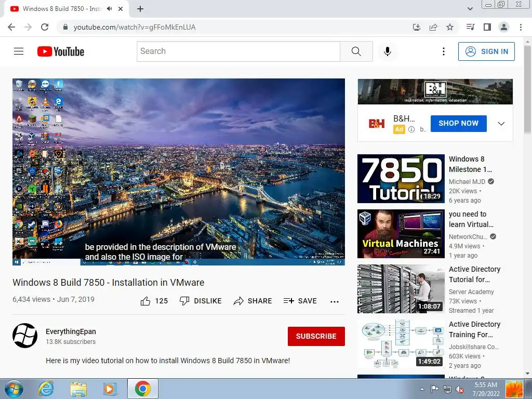This screenshot has width=532, height=399.
Task: Open Active Directory Tutorial server thumbnail
Action: (x=401, y=289)
